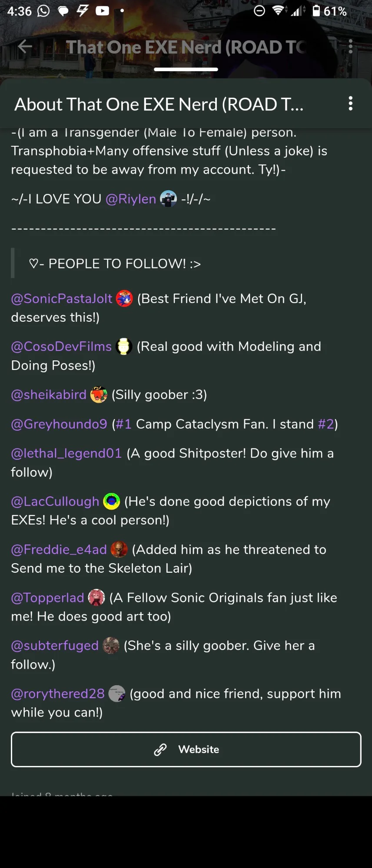The width and height of the screenshot is (372, 868).
Task: Tap subterfuged's avatar icon
Action: click(111, 646)
